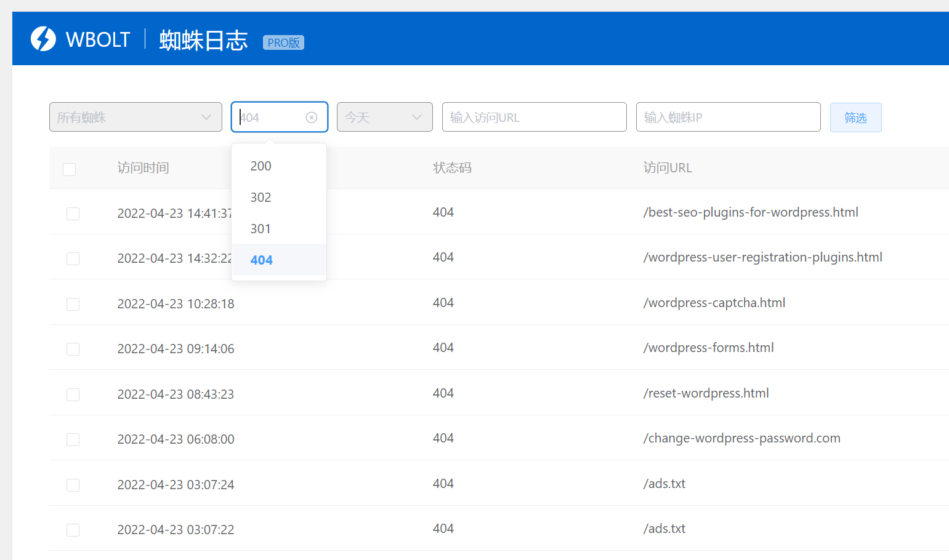Open the 所有蜘蛛 spider dropdown

(x=135, y=117)
